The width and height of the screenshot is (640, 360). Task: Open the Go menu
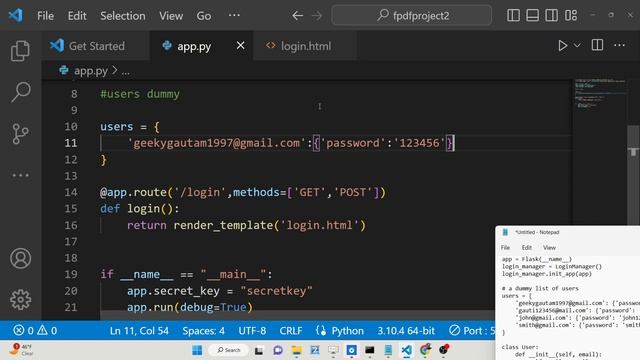coord(204,16)
